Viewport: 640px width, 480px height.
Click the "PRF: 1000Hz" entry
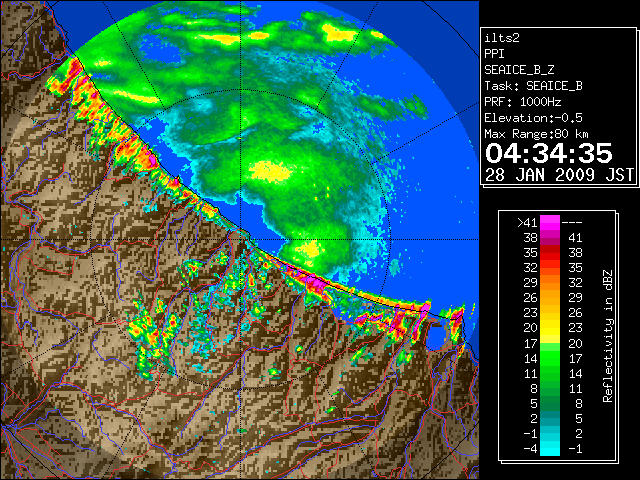523,102
